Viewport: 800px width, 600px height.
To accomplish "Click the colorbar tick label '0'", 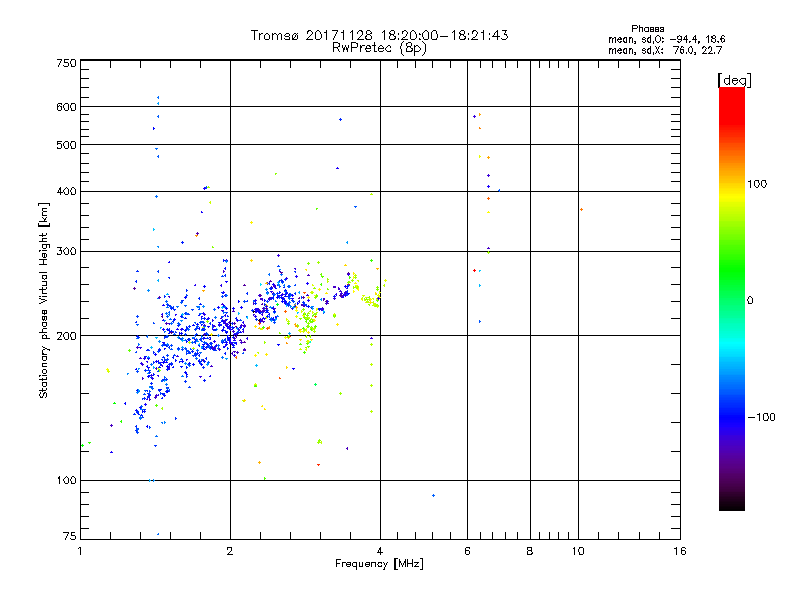I will click(750, 301).
